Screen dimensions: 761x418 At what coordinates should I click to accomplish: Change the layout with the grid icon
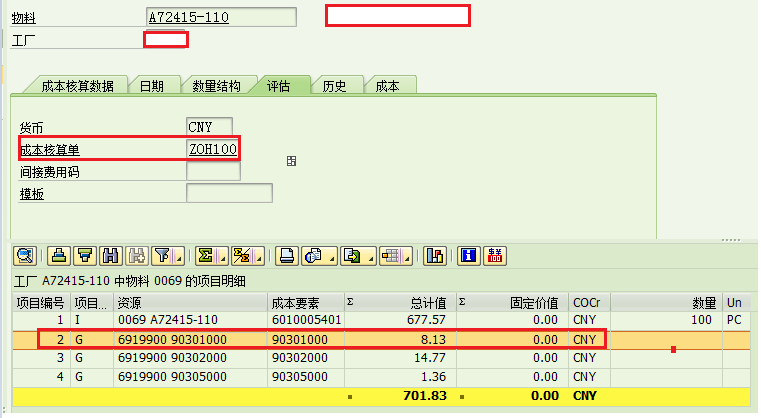(x=391, y=255)
